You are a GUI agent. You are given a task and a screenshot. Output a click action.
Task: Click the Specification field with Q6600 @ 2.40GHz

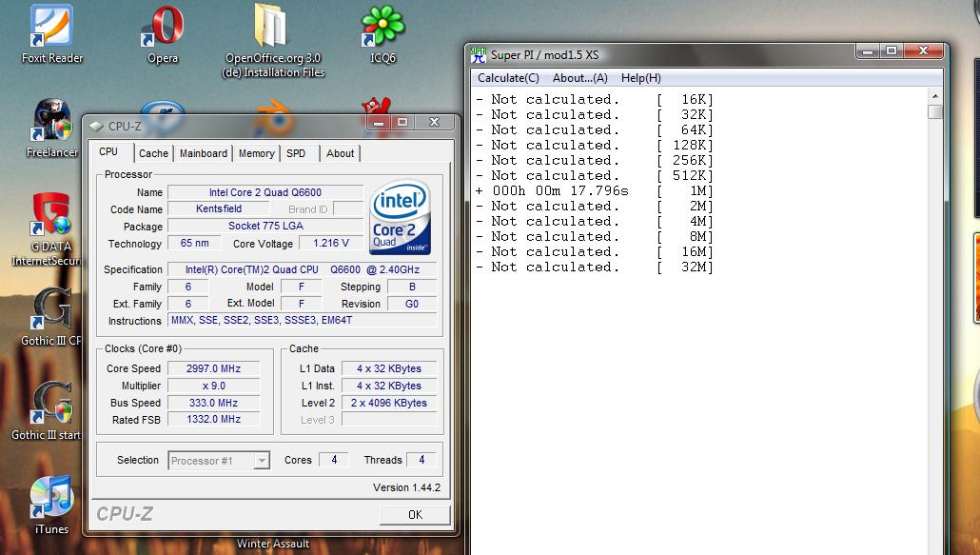pyautogui.click(x=303, y=269)
